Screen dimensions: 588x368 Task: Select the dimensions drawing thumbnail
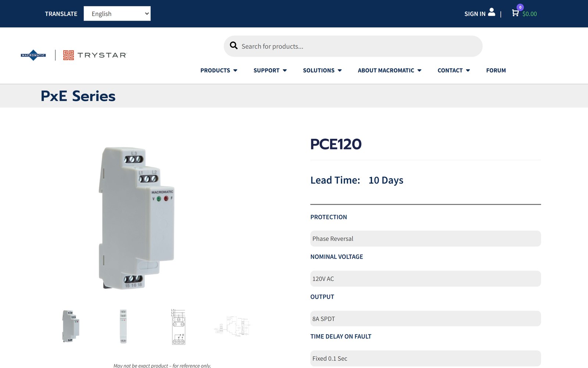233,326
